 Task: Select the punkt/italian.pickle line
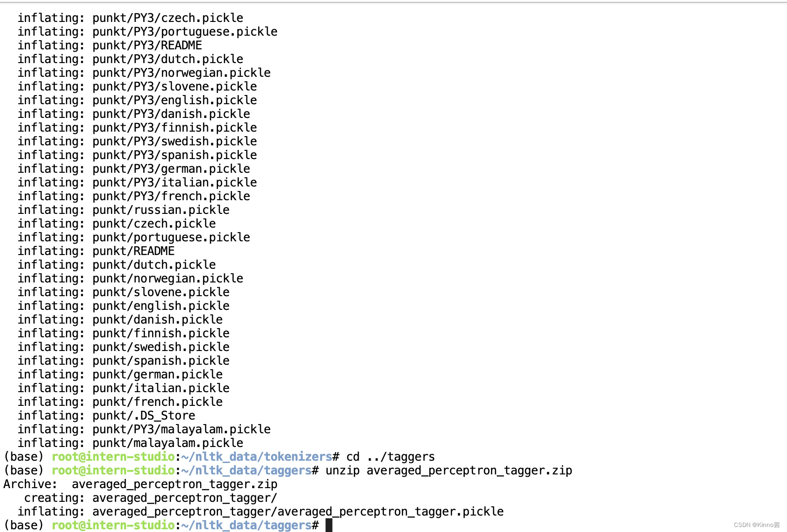click(x=123, y=388)
